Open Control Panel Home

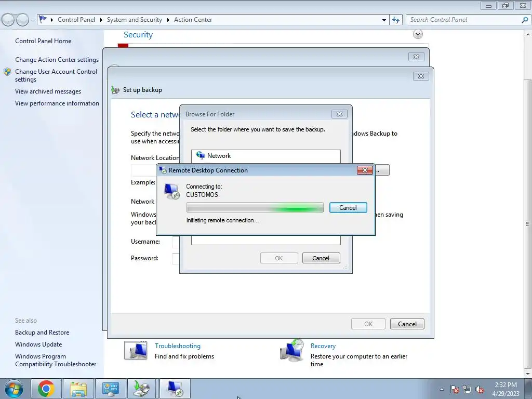tap(43, 41)
